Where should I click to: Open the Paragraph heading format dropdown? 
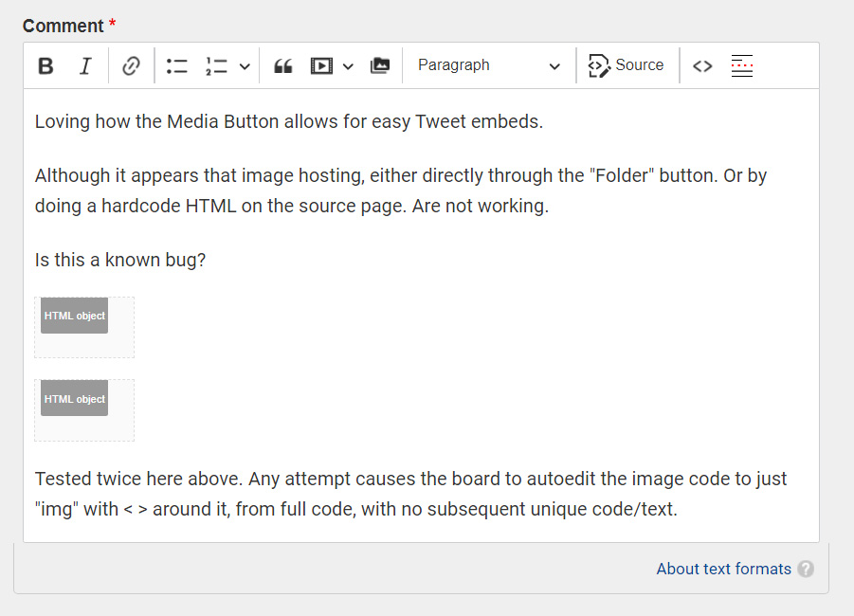488,66
